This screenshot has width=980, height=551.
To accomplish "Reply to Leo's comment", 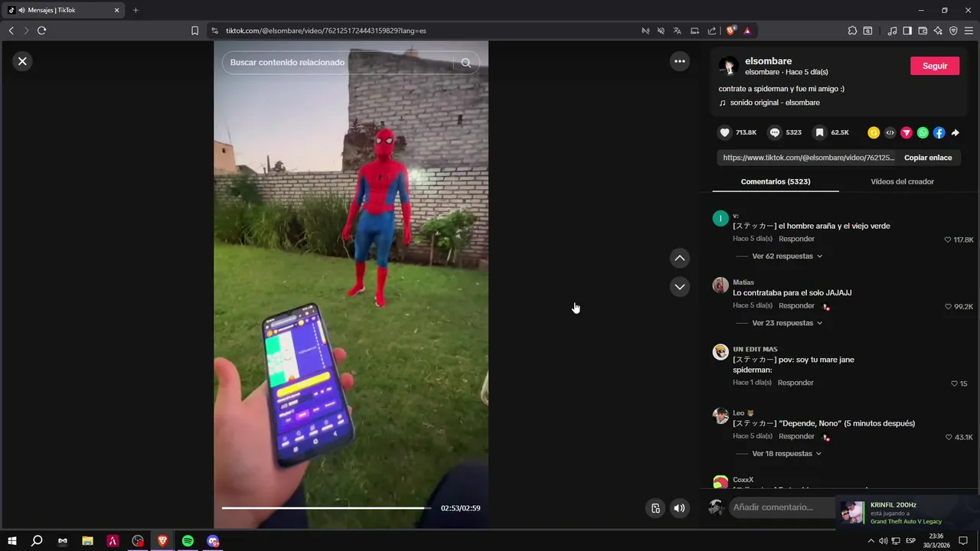I will [x=796, y=436].
